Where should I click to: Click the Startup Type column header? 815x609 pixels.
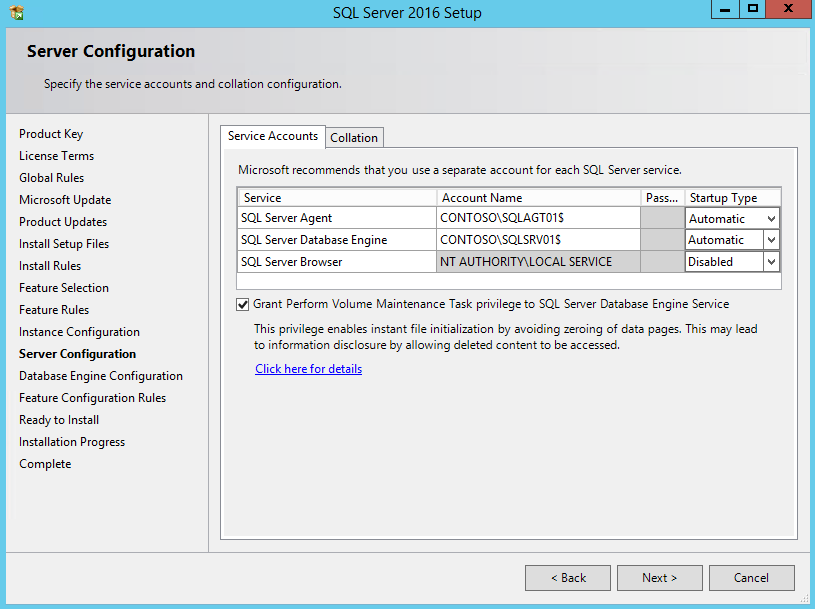[x=733, y=198]
